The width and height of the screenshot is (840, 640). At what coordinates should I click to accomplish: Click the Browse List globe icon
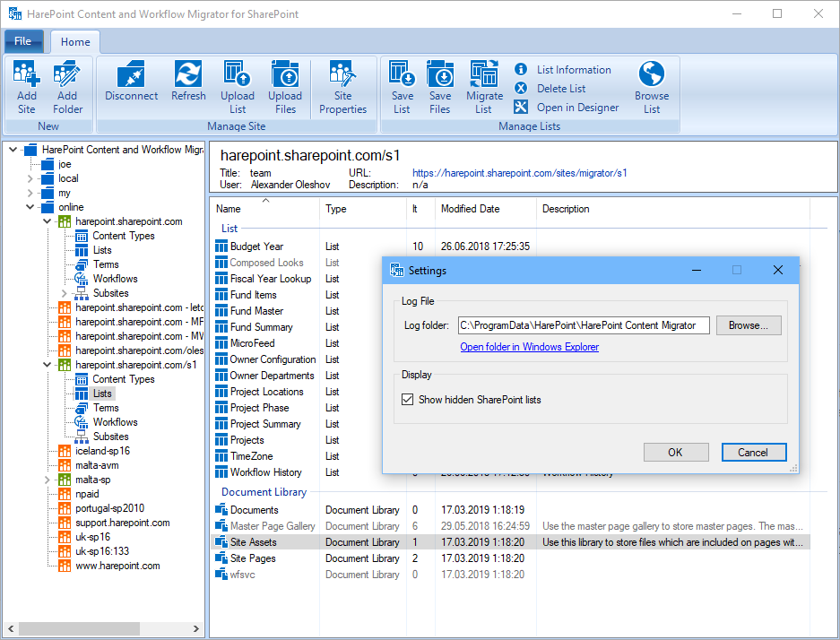tap(652, 74)
